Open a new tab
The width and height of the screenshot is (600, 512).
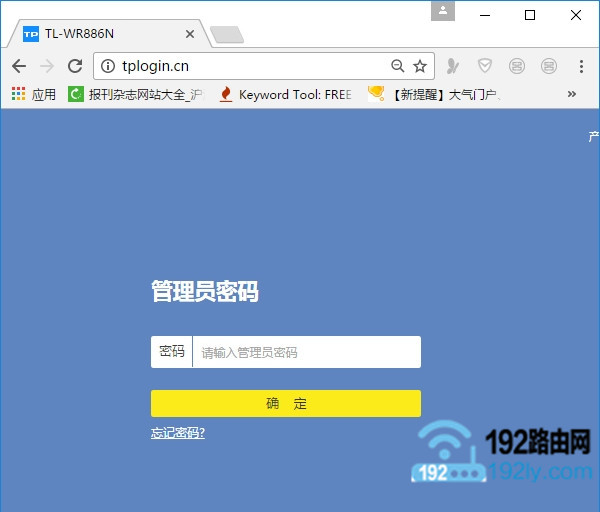pyautogui.click(x=227, y=35)
